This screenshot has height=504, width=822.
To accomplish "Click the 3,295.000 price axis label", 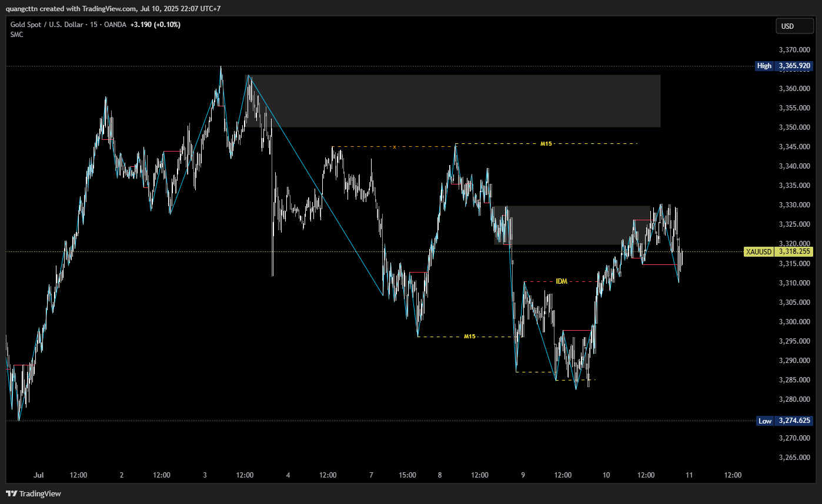I will [795, 341].
